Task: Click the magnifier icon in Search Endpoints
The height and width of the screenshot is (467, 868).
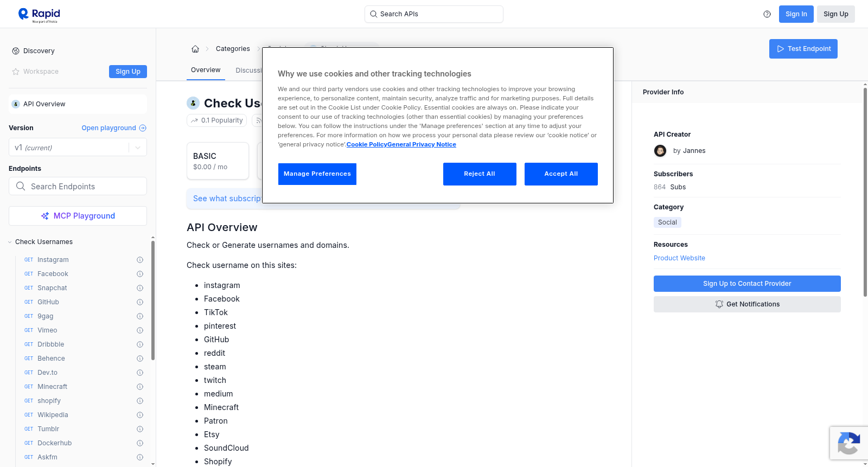Action: 21,186
